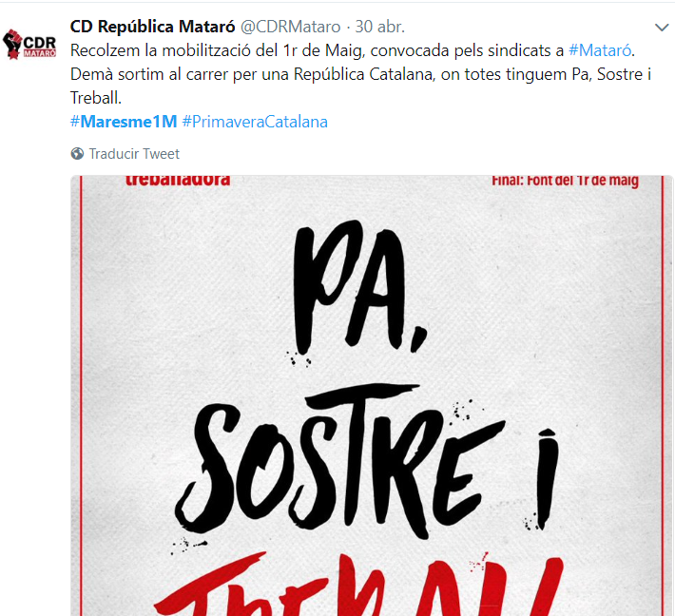
Task: Open the CDR Mataró profile avatar
Action: (x=29, y=44)
